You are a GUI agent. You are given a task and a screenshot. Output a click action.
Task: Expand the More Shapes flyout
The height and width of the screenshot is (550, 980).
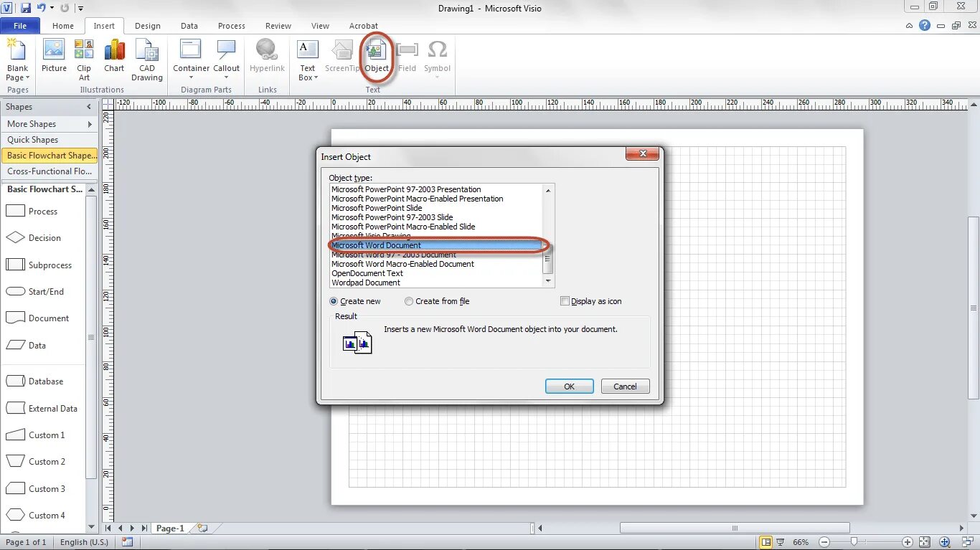[90, 124]
